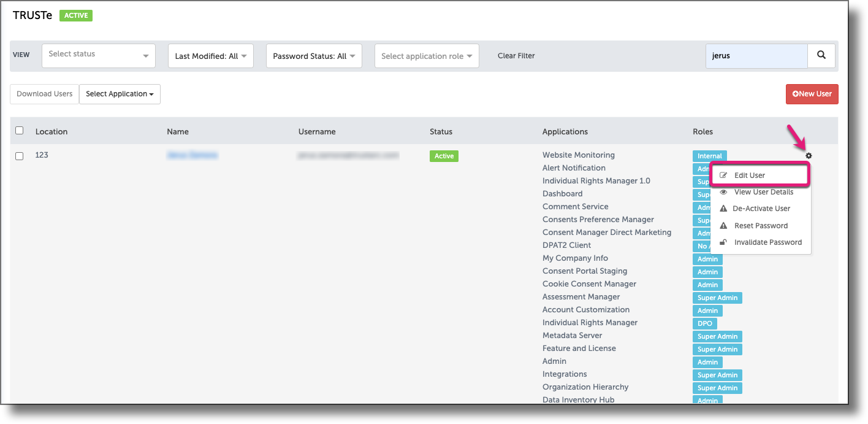
Task: Click the Name column header
Action: (178, 131)
